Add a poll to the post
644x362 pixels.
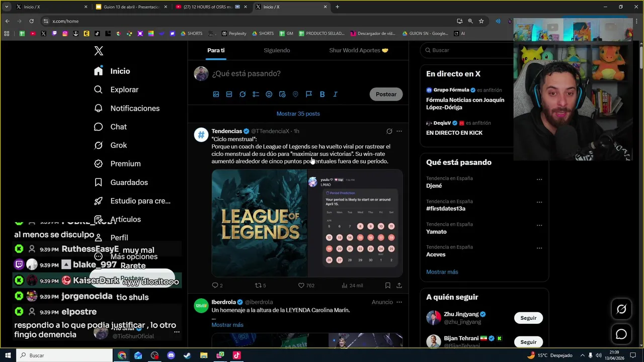click(256, 94)
